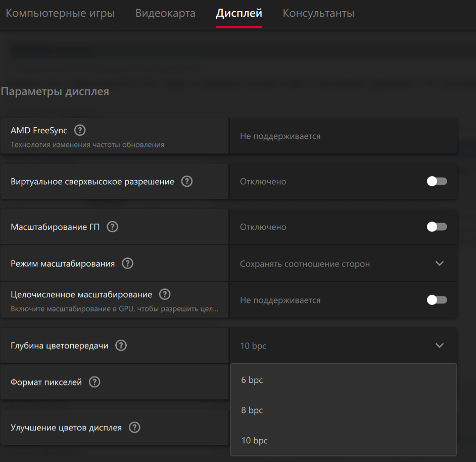
Task: Select 6 bpc from the color depth list
Action: (252, 380)
